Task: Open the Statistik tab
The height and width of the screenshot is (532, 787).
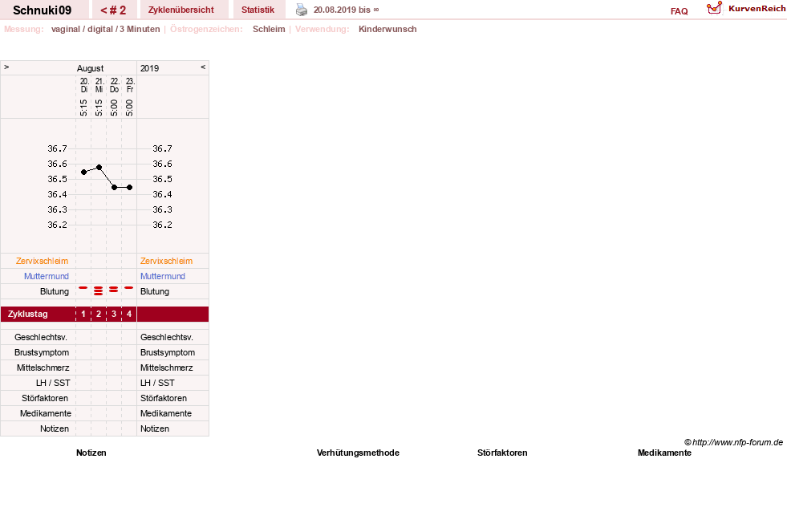Action: pos(258,10)
